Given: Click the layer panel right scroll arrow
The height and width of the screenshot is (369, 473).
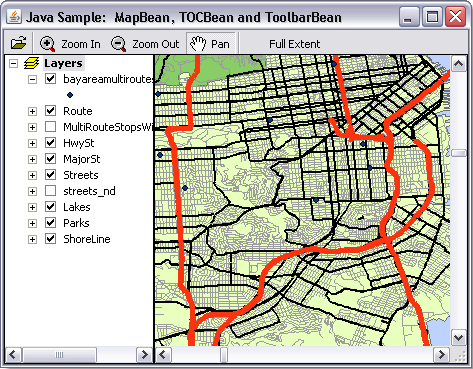Looking at the screenshot, I should pos(145,354).
